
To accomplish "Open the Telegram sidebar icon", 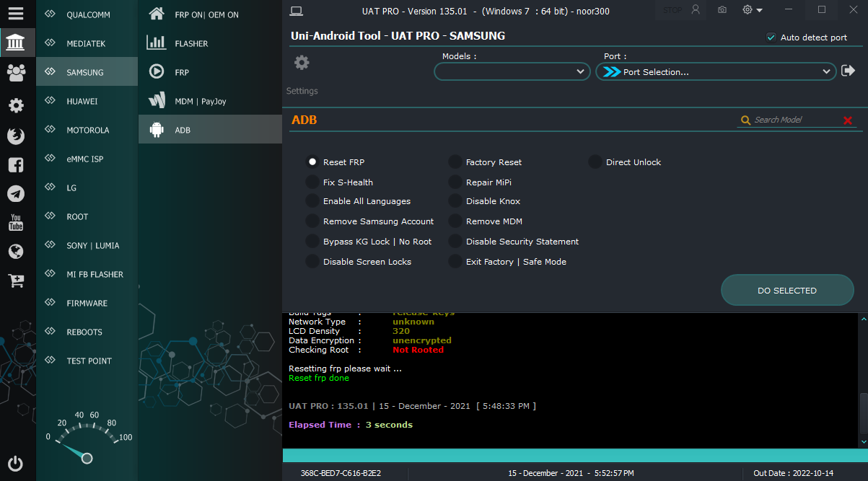I will pos(16,194).
